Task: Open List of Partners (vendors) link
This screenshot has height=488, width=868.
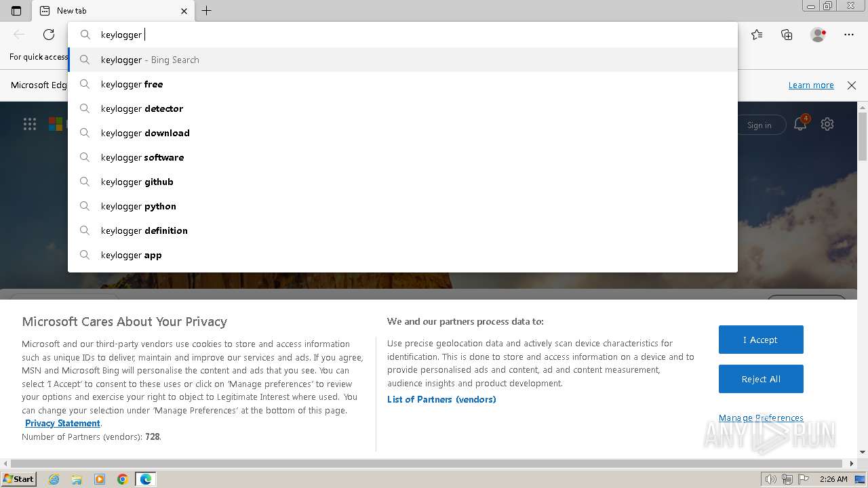Action: [441, 399]
